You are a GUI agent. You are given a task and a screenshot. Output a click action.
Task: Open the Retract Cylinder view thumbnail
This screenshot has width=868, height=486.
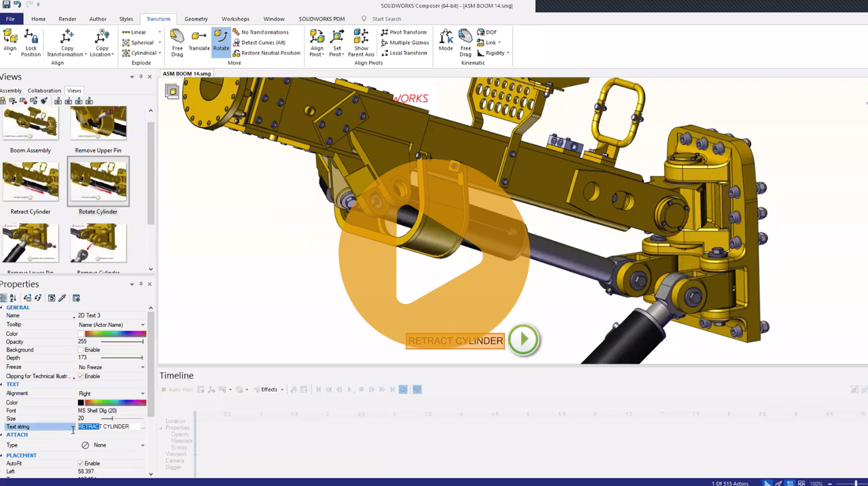[31, 182]
